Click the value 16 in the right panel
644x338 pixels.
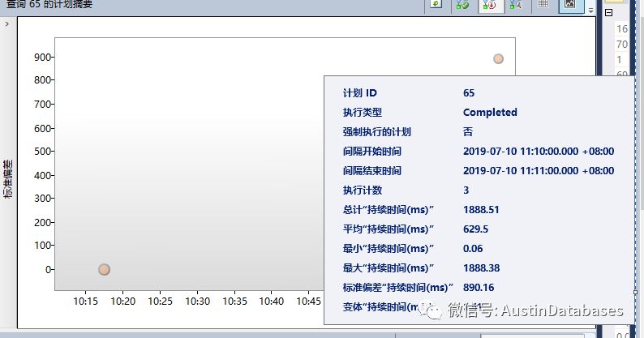[622, 28]
